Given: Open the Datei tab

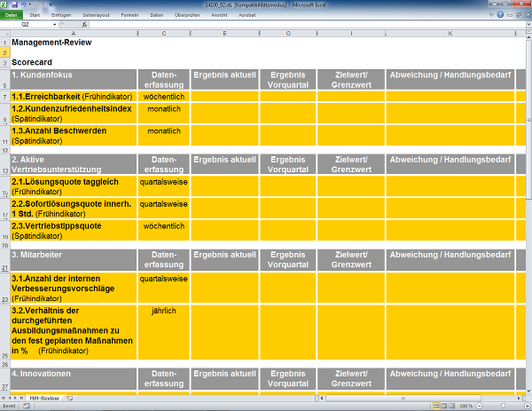Looking at the screenshot, I should (12, 16).
